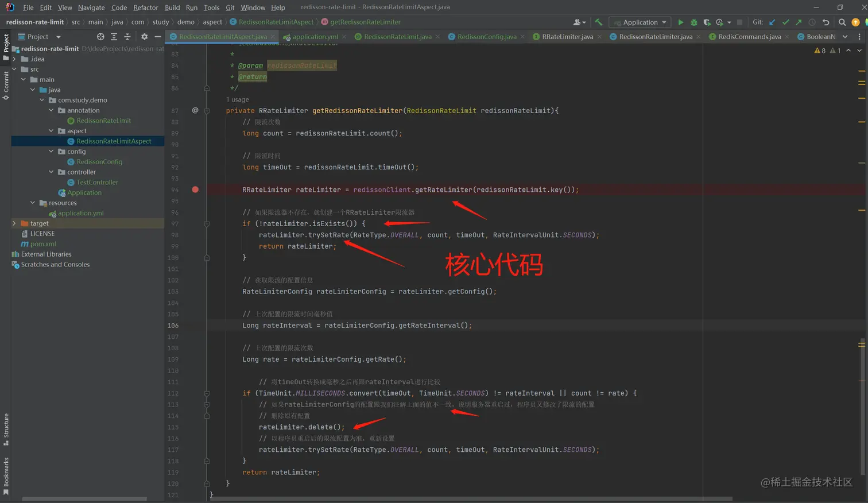Open the Refactor menu
The image size is (868, 503).
click(146, 7)
